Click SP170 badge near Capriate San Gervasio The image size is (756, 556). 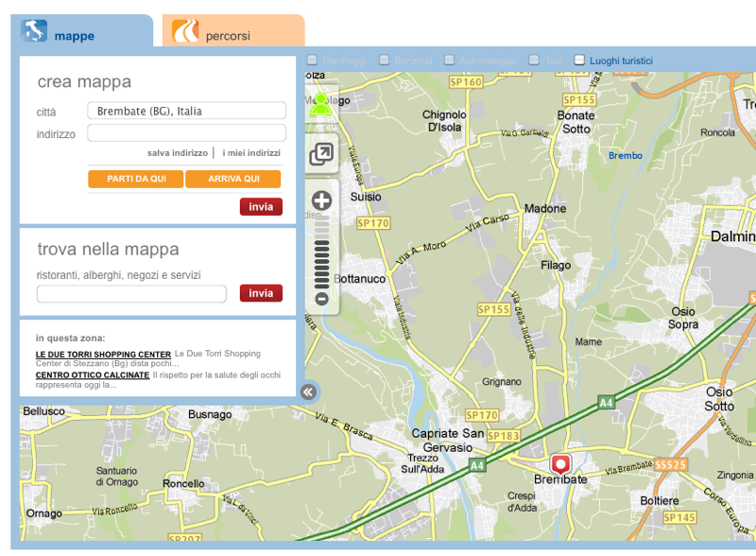[x=482, y=415]
